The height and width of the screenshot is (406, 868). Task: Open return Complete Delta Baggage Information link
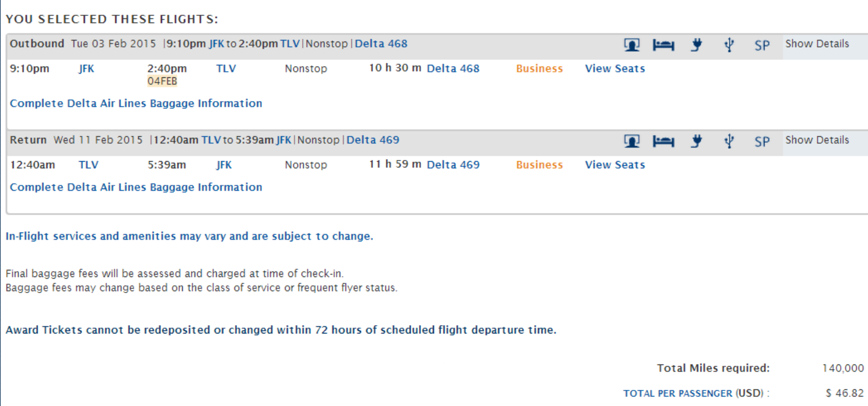coord(136,187)
